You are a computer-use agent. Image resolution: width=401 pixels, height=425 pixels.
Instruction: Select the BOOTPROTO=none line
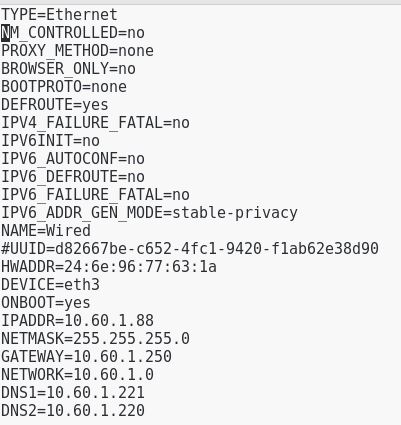tap(64, 87)
